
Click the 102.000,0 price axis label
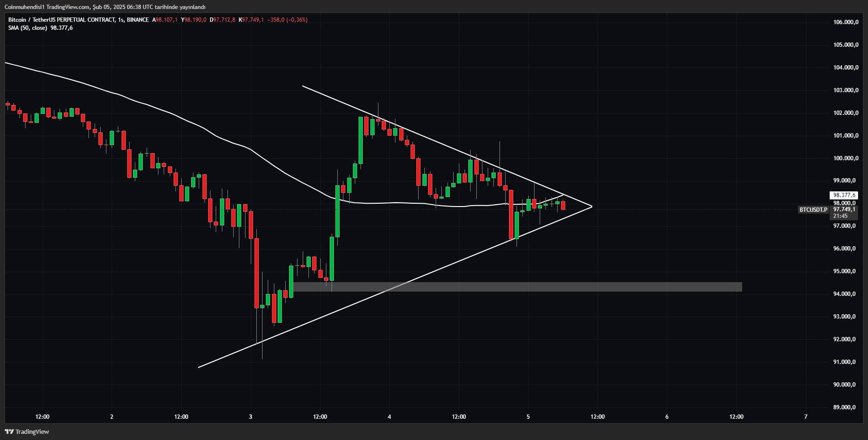click(x=846, y=113)
